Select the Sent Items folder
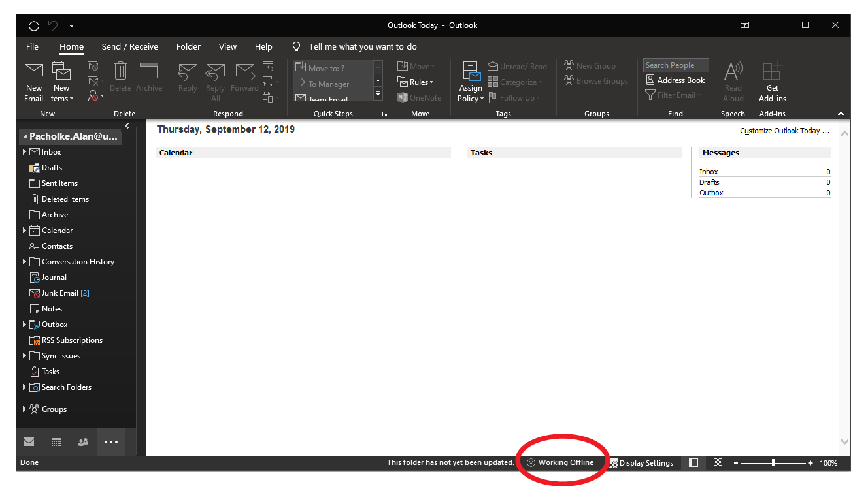Image resolution: width=868 pixels, height=493 pixels. [x=59, y=183]
